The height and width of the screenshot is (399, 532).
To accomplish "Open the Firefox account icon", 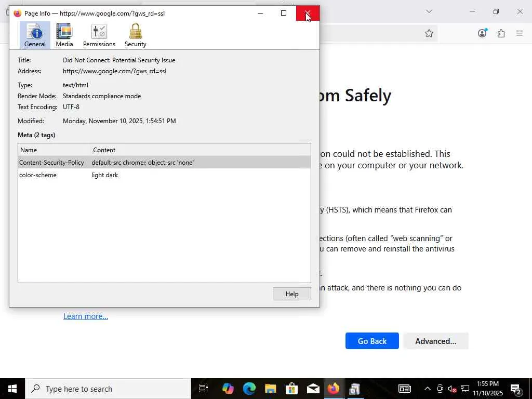I will click(482, 33).
